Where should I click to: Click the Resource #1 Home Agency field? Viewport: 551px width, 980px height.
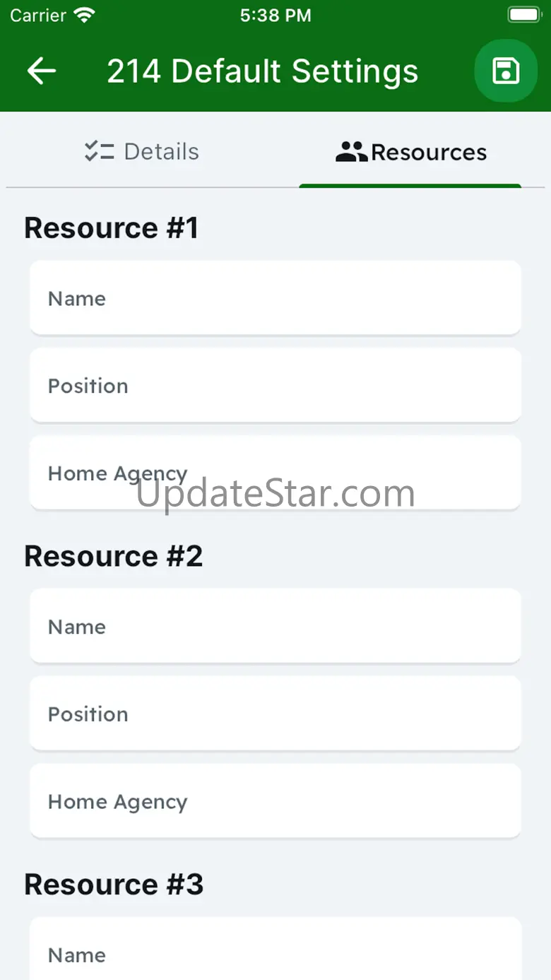275,473
